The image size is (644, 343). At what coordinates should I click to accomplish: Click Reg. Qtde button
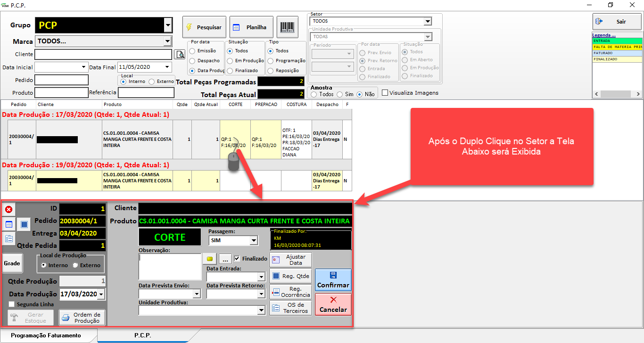(290, 276)
